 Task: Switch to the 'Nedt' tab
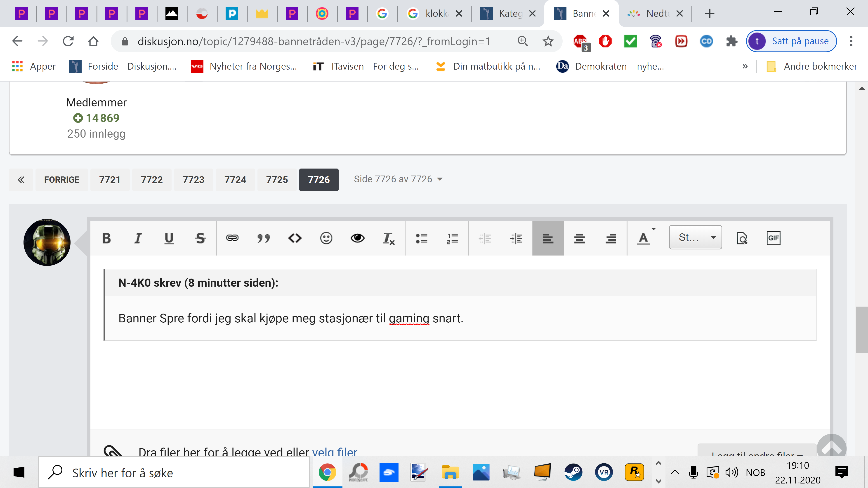(x=655, y=14)
